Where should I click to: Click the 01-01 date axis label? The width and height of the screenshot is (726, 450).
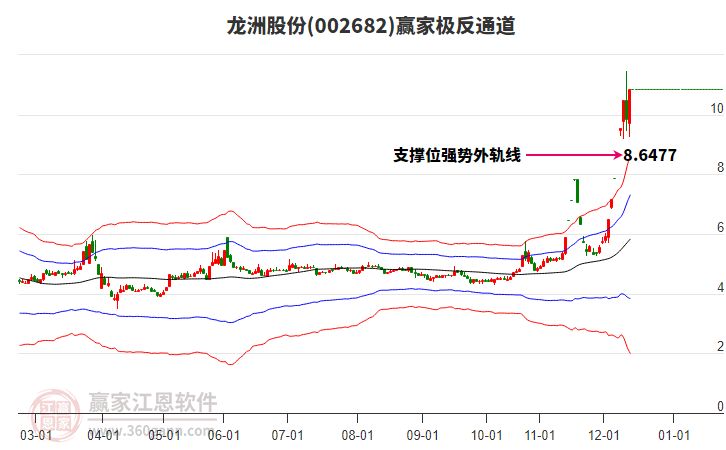(674, 435)
